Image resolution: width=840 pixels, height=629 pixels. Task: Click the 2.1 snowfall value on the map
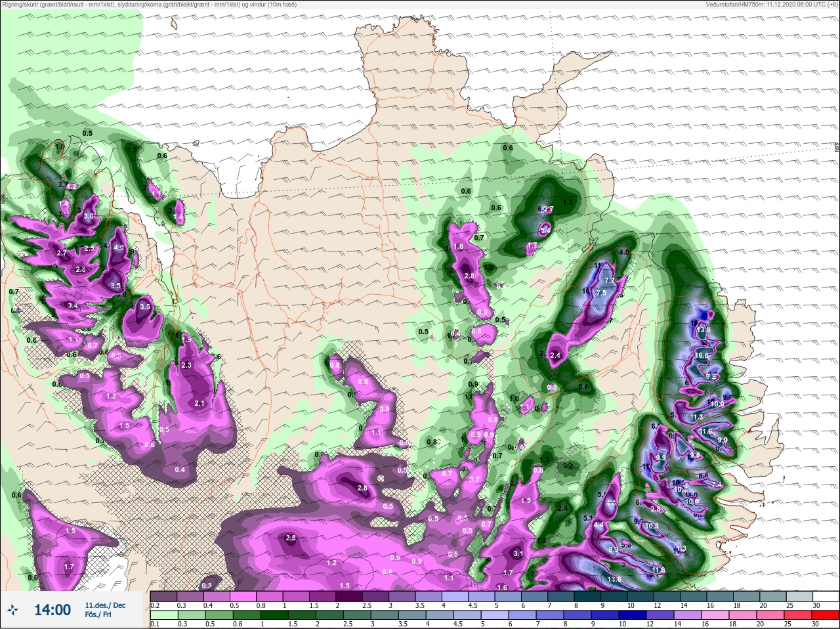click(x=200, y=403)
